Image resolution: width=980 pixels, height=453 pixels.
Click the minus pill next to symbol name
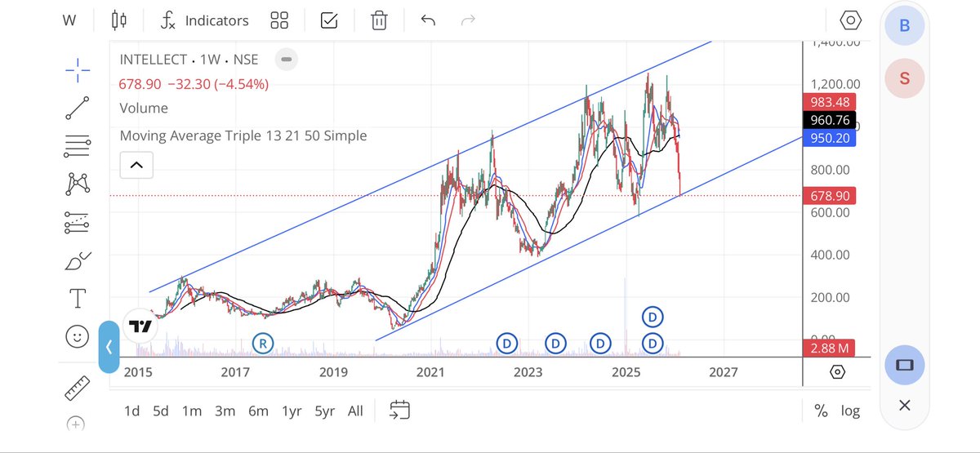286,60
